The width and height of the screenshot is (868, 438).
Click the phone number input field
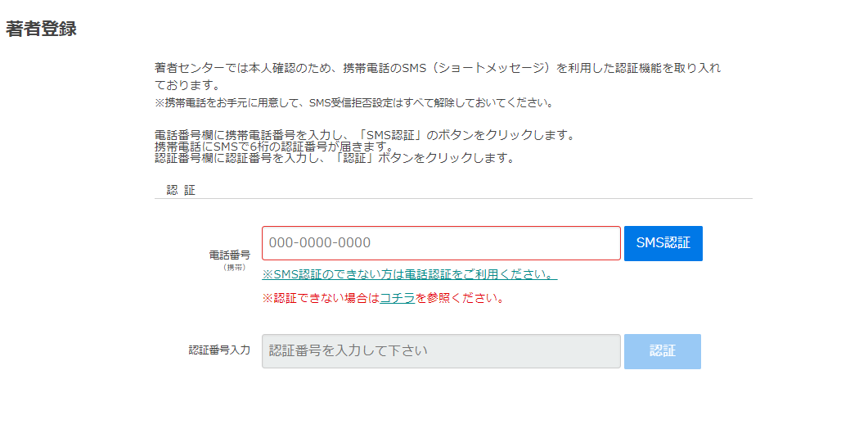441,243
